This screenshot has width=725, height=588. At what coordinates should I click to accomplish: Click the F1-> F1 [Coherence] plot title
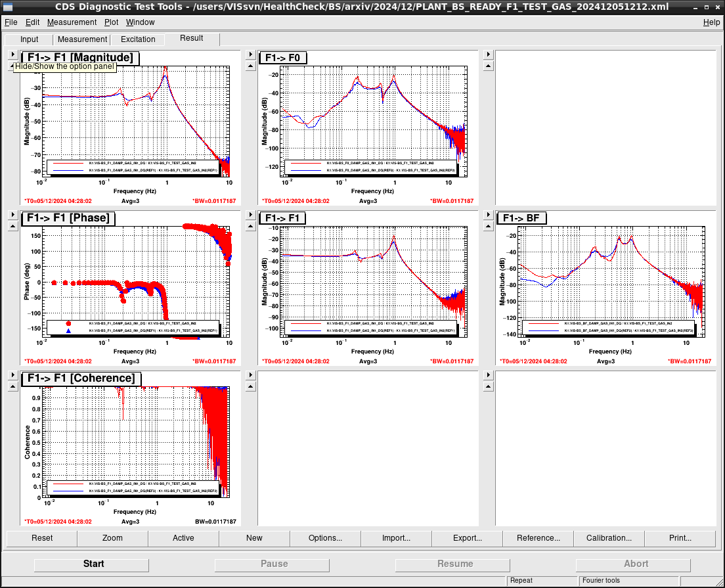click(81, 378)
